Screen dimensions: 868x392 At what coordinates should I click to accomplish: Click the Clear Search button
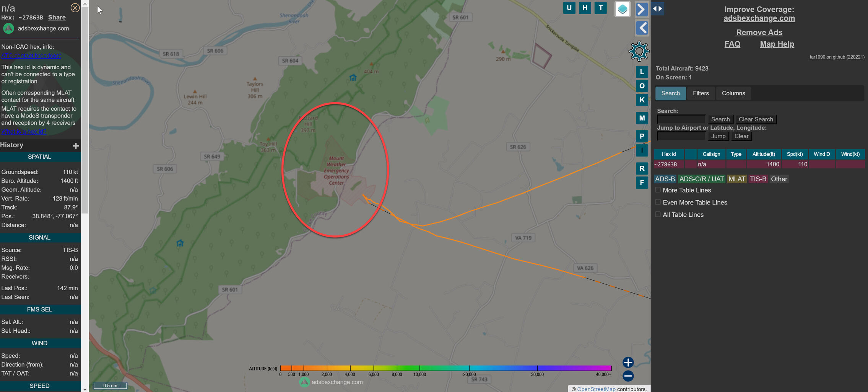(756, 119)
